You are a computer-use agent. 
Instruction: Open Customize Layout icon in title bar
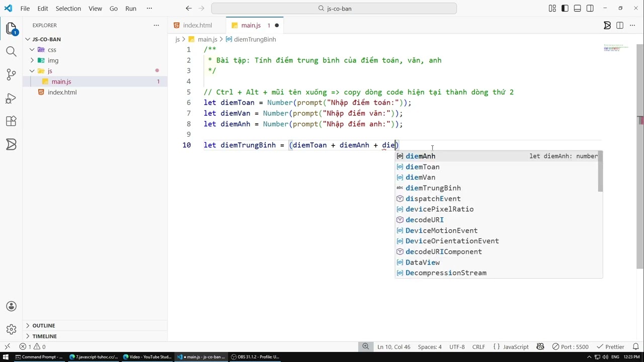(552, 8)
